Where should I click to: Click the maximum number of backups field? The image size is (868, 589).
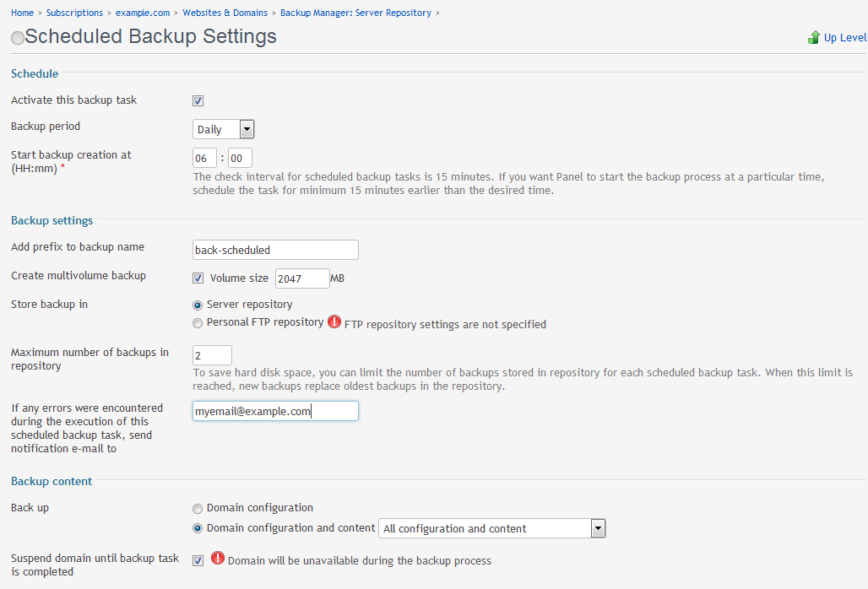212,355
